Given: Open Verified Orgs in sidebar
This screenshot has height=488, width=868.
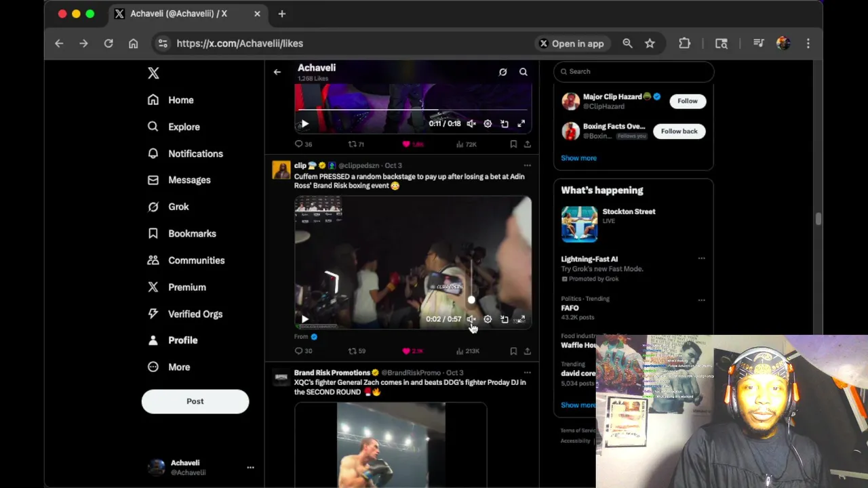Looking at the screenshot, I should coord(185,314).
